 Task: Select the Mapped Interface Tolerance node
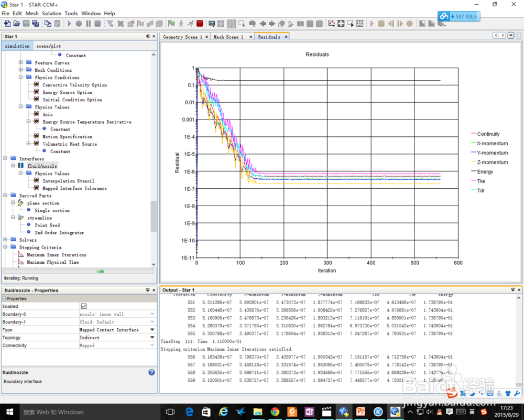point(74,188)
